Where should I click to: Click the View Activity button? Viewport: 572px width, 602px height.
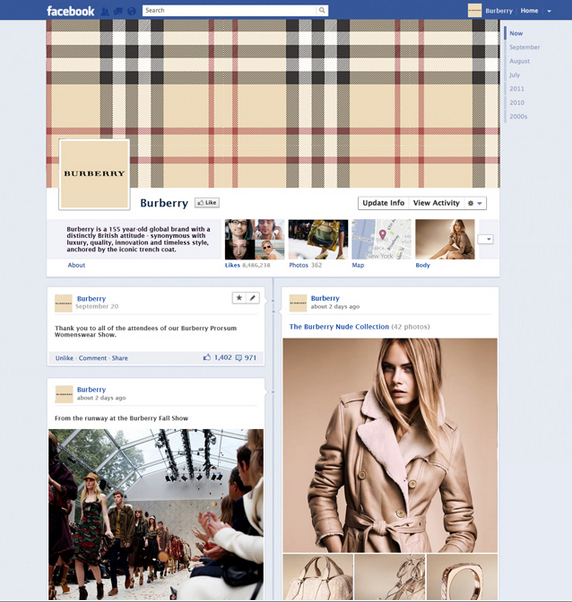(x=436, y=203)
